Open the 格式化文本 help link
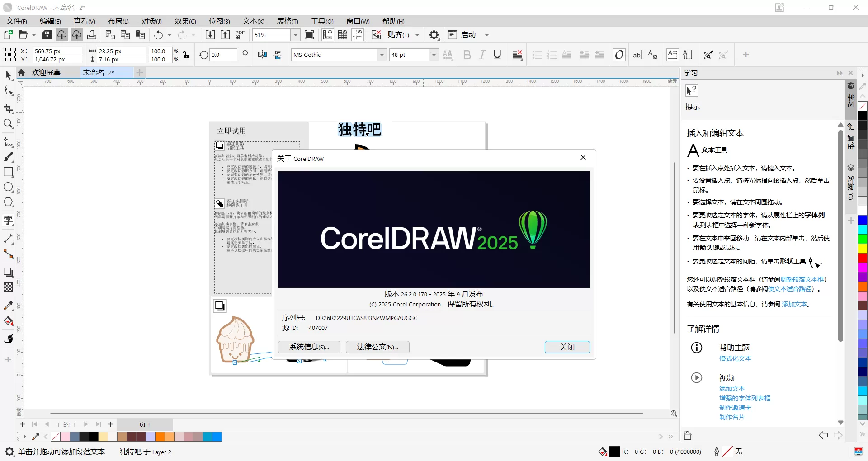868x461 pixels. coord(735,358)
